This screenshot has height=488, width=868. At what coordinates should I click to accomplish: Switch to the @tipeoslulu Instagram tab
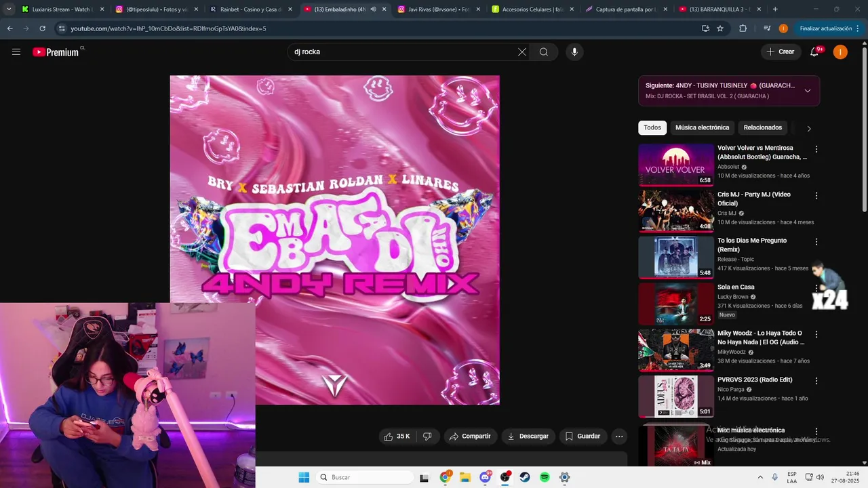(x=157, y=9)
